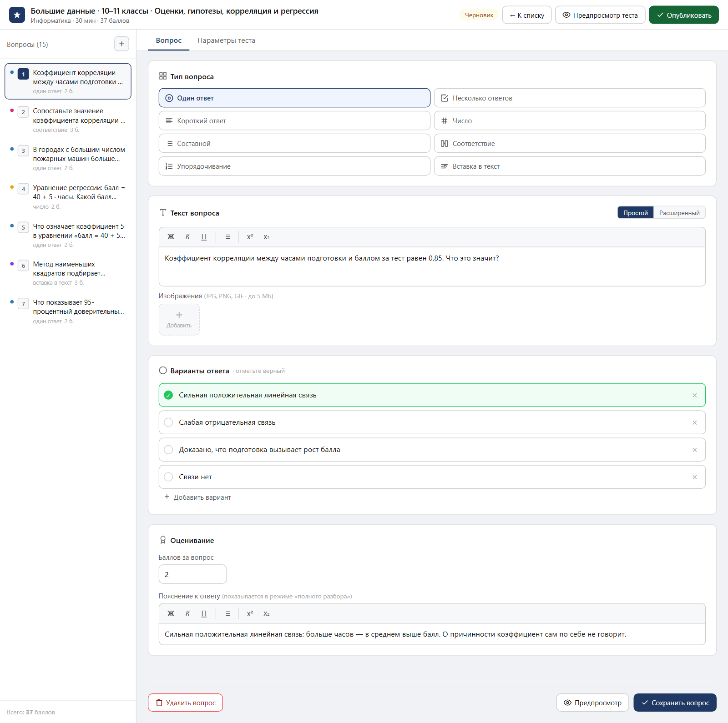Image resolution: width=728 pixels, height=723 pixels.
Task: Select the 'Вопрос' tab
Action: tap(169, 40)
